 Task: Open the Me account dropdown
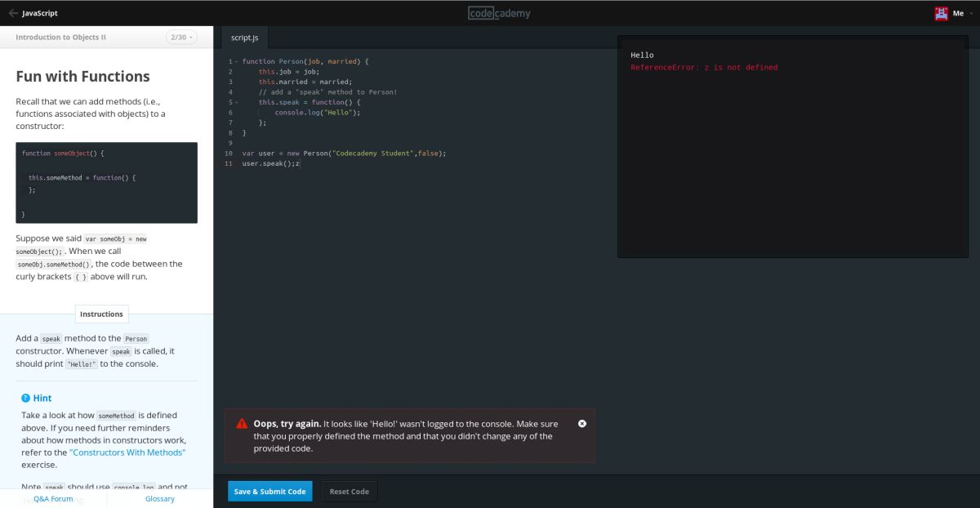click(x=963, y=13)
